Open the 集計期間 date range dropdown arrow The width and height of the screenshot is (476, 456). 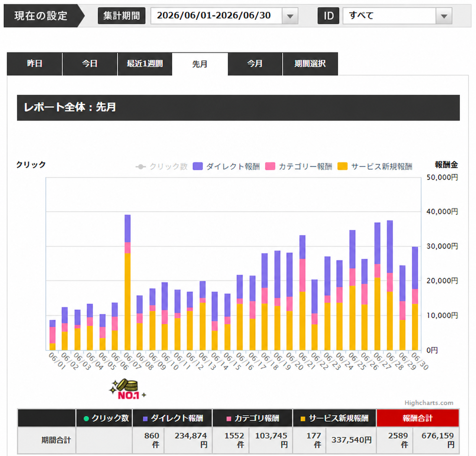(290, 16)
